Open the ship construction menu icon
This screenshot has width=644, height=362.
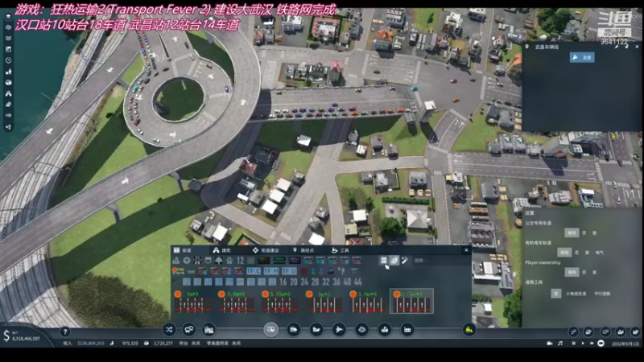click(x=316, y=330)
